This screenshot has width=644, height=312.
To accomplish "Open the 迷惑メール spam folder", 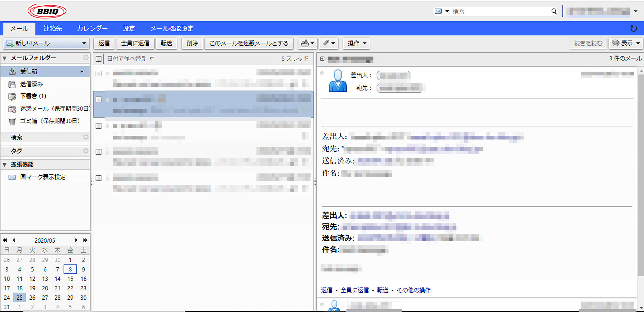I will pyautogui.click(x=55, y=109).
